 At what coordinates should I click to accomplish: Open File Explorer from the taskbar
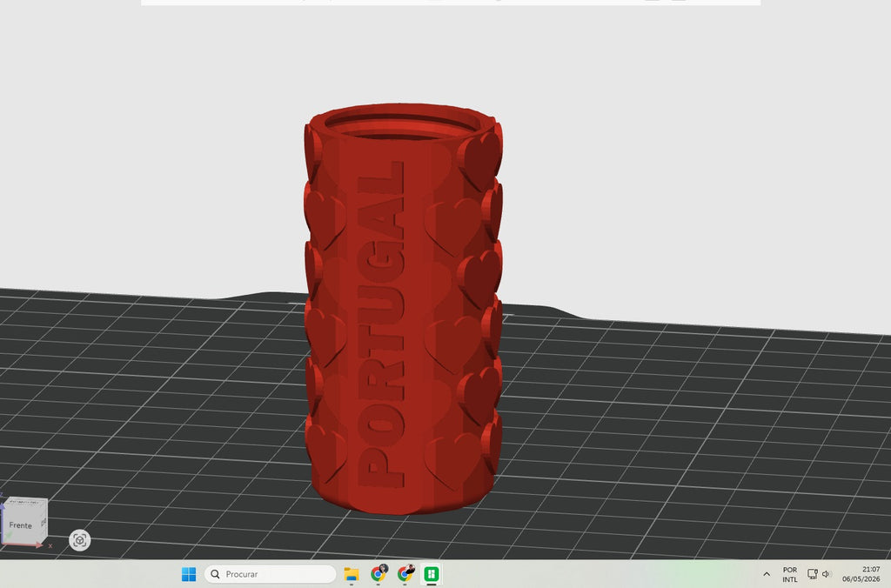click(x=352, y=574)
